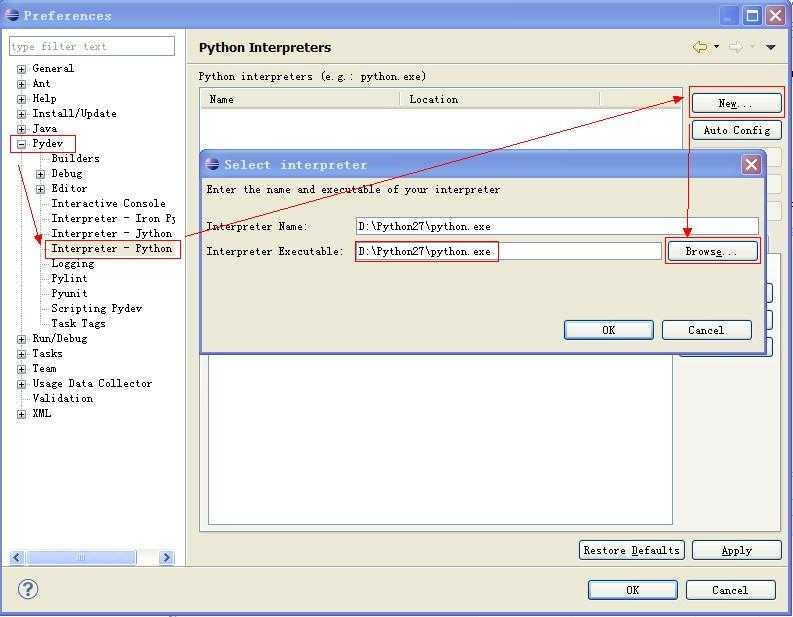The width and height of the screenshot is (793, 617).
Task: Click the forward navigation arrow icon
Action: pyautogui.click(x=736, y=47)
